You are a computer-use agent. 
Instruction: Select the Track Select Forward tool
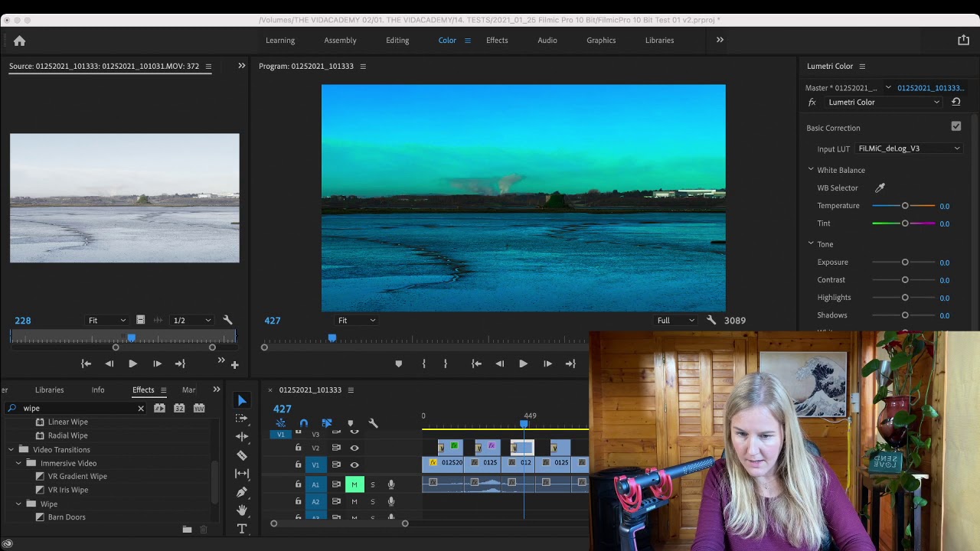tap(242, 419)
